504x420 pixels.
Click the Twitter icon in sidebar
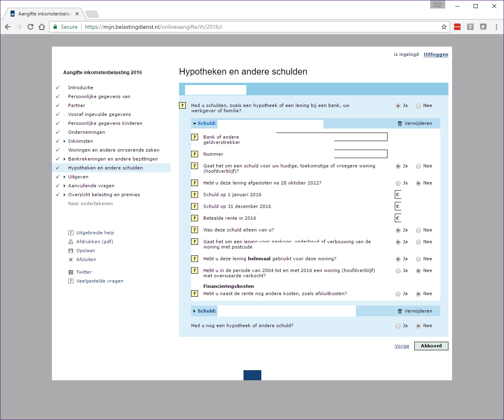tap(71, 272)
